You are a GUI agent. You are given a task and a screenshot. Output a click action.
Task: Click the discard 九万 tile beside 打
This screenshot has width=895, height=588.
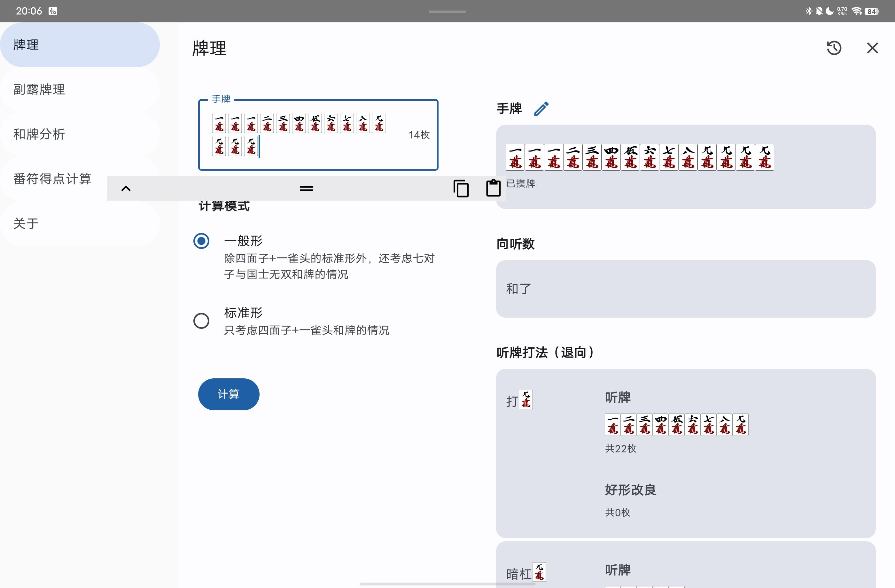pos(526,399)
